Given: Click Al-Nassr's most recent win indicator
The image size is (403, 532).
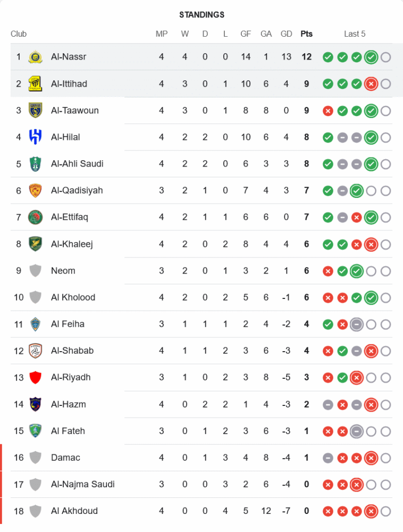Looking at the screenshot, I should tap(371, 57).
